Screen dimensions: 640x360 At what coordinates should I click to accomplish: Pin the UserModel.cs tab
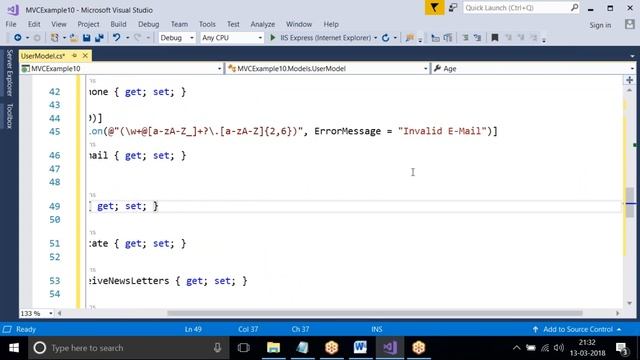click(74, 56)
